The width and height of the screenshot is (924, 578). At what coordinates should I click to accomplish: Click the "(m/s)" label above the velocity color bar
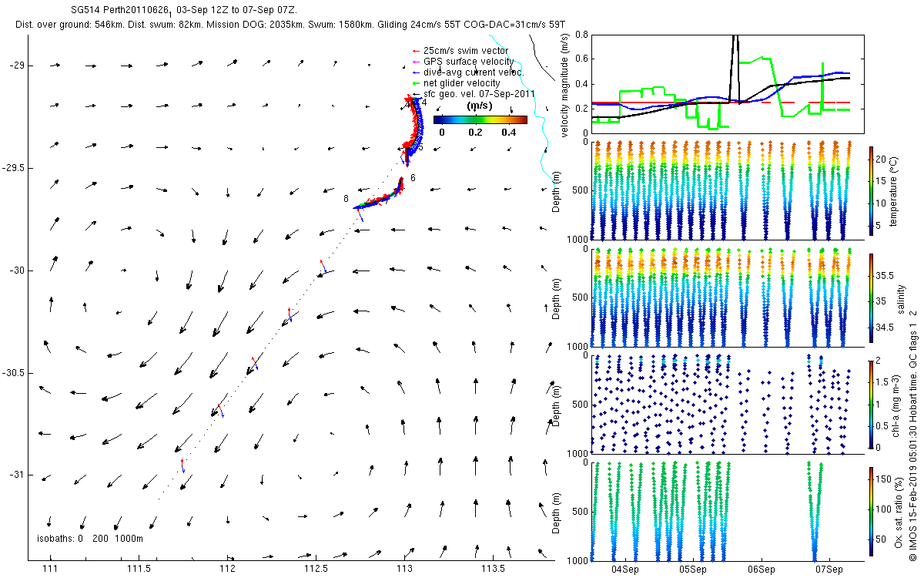coord(480,107)
